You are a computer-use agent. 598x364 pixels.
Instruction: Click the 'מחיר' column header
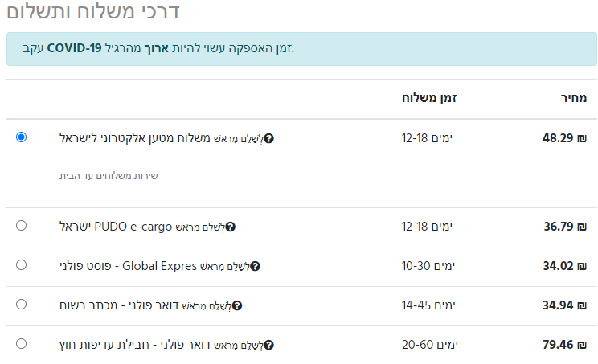pos(573,99)
